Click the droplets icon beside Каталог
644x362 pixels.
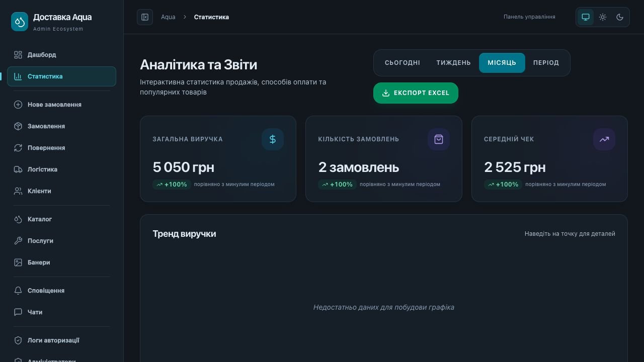coord(18,219)
